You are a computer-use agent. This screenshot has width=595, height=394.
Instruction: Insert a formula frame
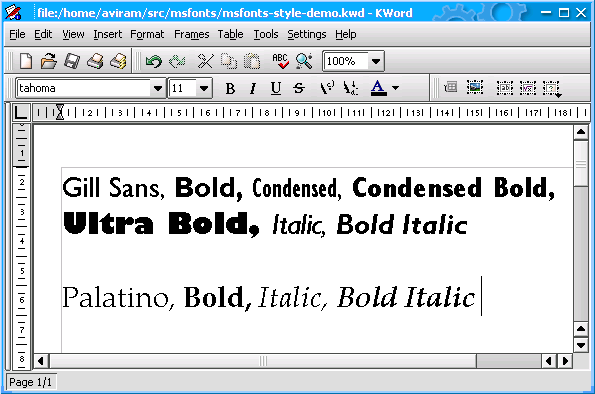(528, 88)
